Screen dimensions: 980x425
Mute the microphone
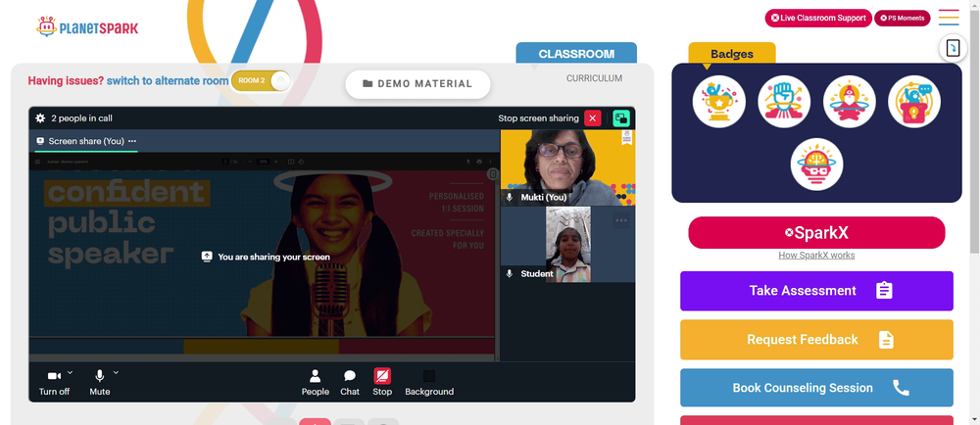pyautogui.click(x=99, y=382)
